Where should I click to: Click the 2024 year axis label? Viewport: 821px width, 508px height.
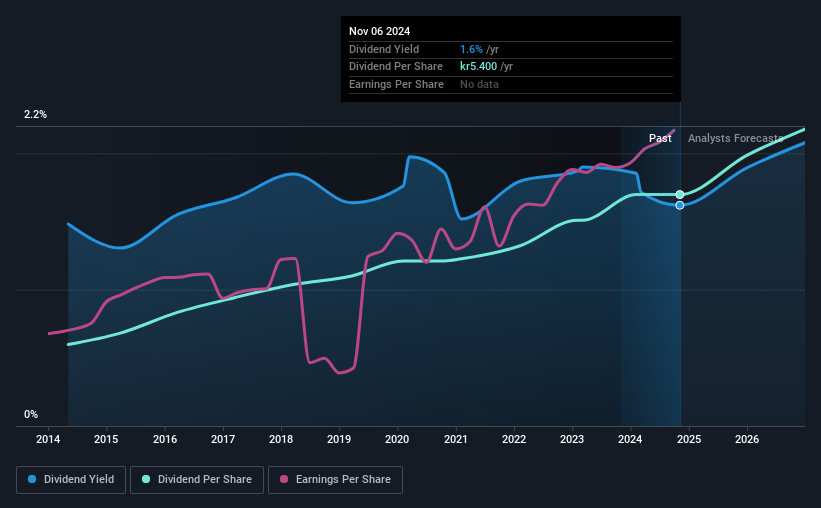630,439
